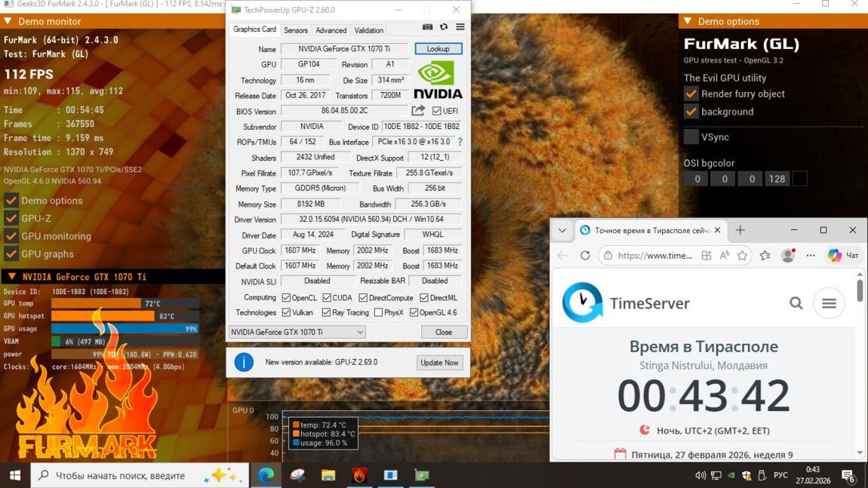Screen dimensions: 868x488
Task: Collapse the Demo monitor panel
Action: [8, 22]
